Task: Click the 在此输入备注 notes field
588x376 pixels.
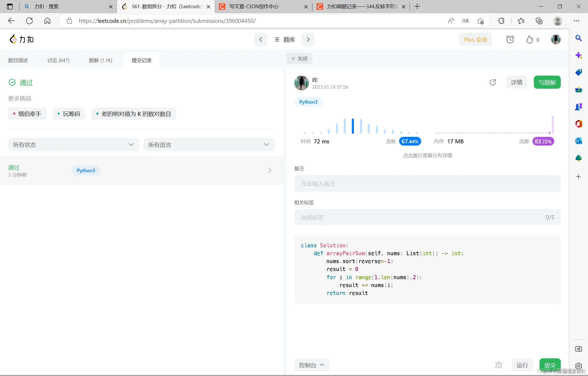Action: (427, 184)
